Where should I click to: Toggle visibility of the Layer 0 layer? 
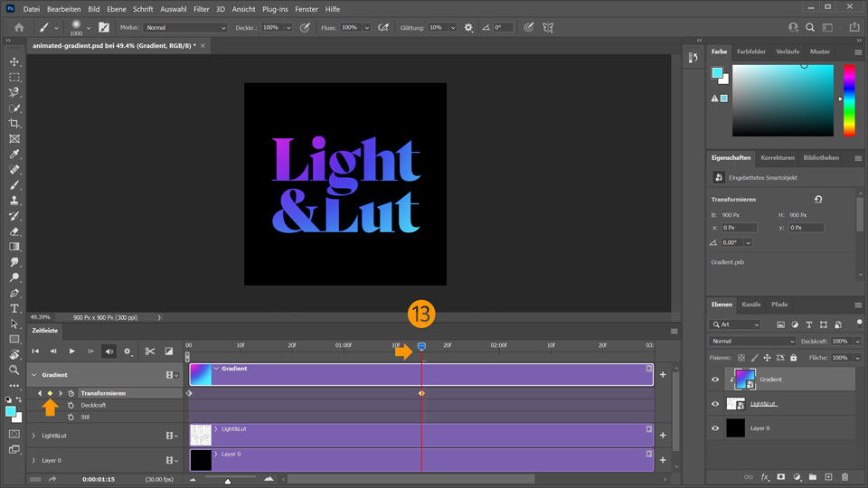pyautogui.click(x=715, y=428)
